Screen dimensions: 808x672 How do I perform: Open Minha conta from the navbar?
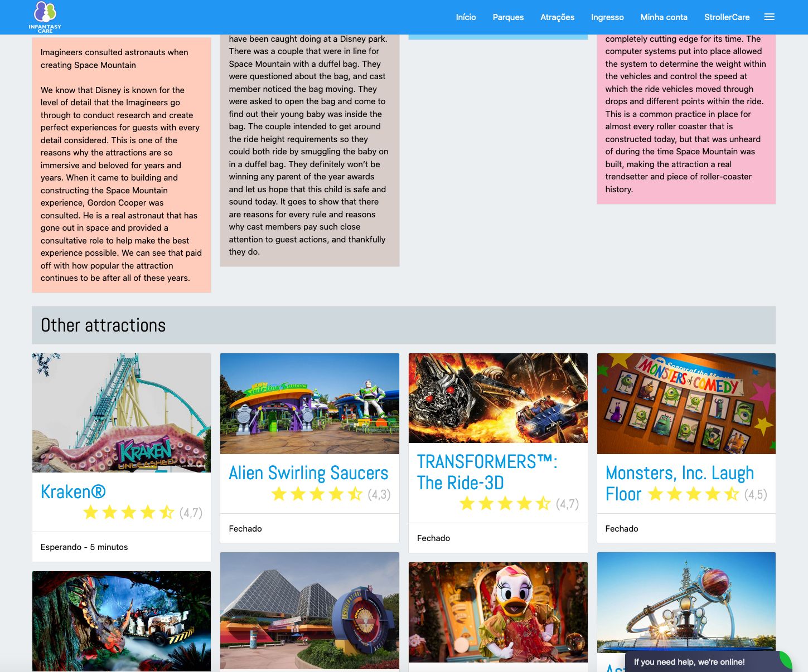664,17
